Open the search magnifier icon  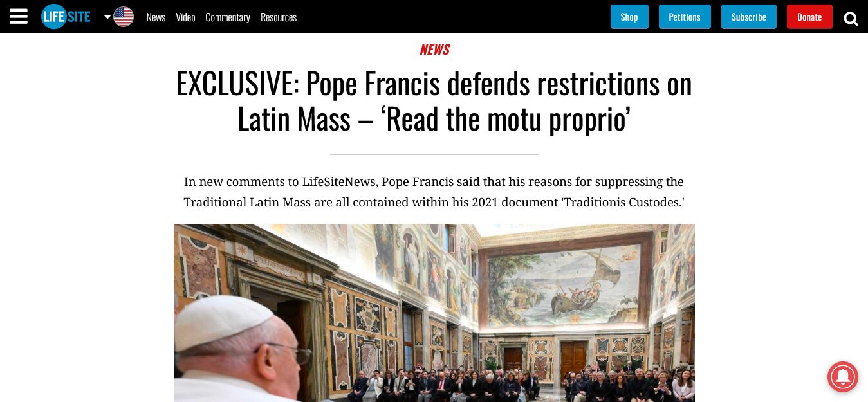pos(851,19)
